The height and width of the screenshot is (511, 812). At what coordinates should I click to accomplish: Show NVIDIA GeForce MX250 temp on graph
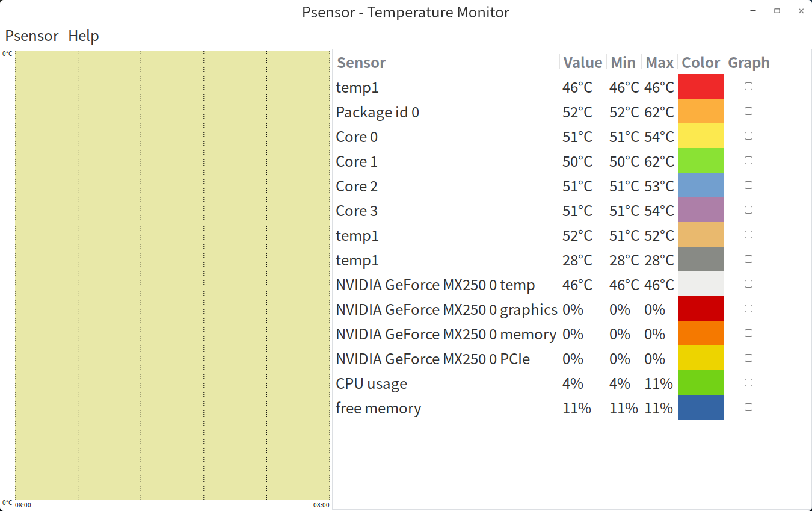(748, 284)
